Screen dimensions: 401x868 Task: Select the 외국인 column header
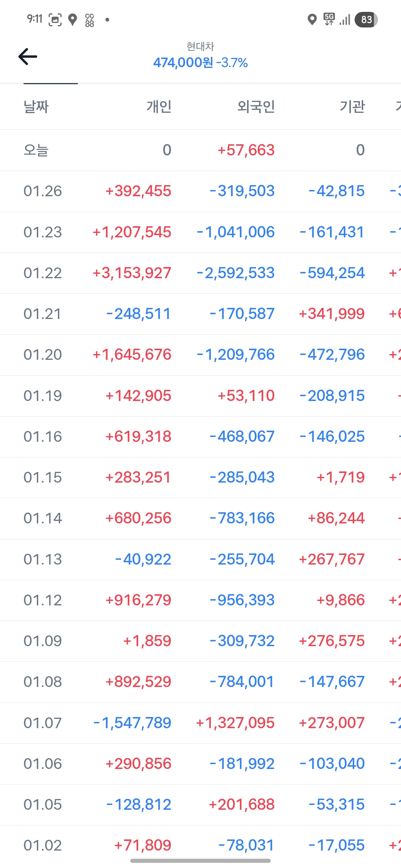(x=256, y=107)
